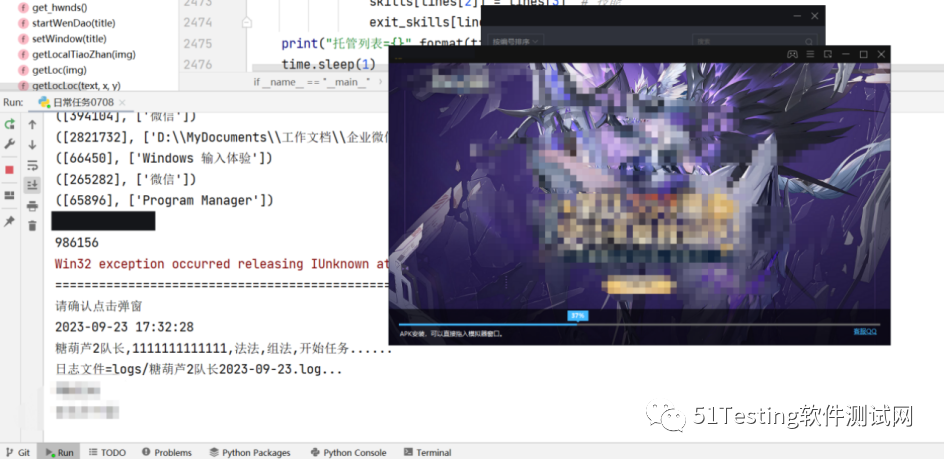Click the if __name__ == "__main__" breadcrumb
The width and height of the screenshot is (944, 459).
pos(312,82)
